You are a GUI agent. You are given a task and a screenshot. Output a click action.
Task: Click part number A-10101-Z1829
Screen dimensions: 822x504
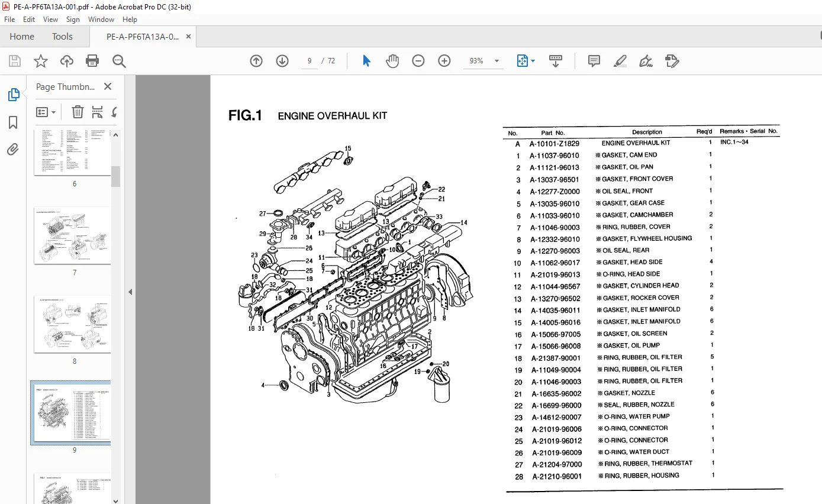point(555,143)
